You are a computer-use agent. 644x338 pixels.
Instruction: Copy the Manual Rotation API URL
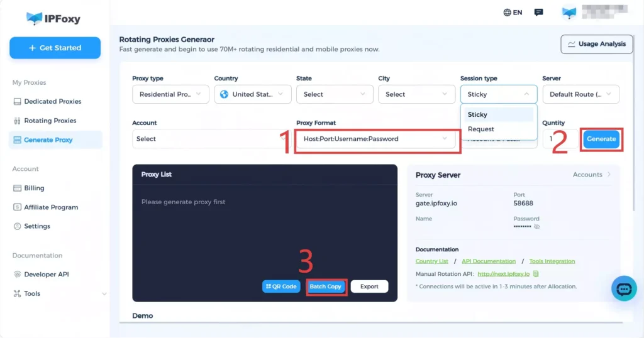pyautogui.click(x=536, y=274)
